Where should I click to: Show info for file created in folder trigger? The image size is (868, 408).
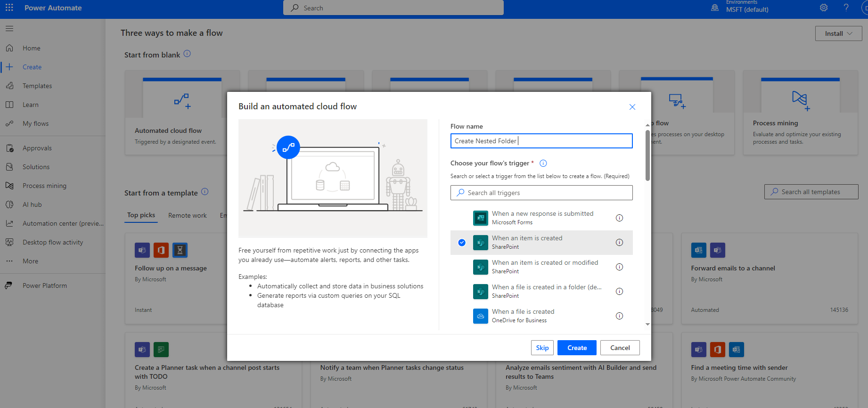[x=619, y=292]
